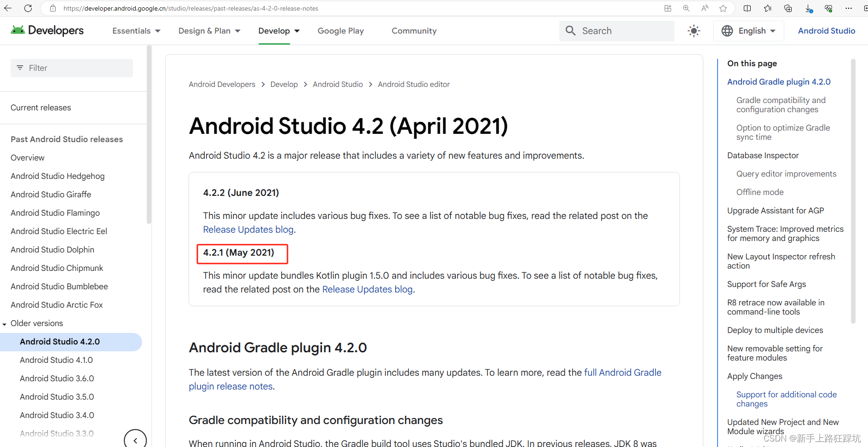
Task: Open Android Studio Electric Eel notes
Action: point(59,231)
